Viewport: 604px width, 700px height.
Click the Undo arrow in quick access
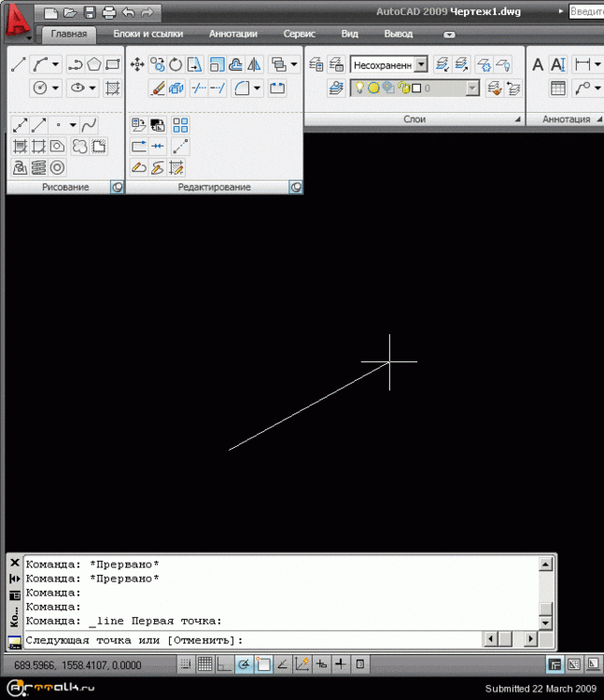(x=128, y=12)
